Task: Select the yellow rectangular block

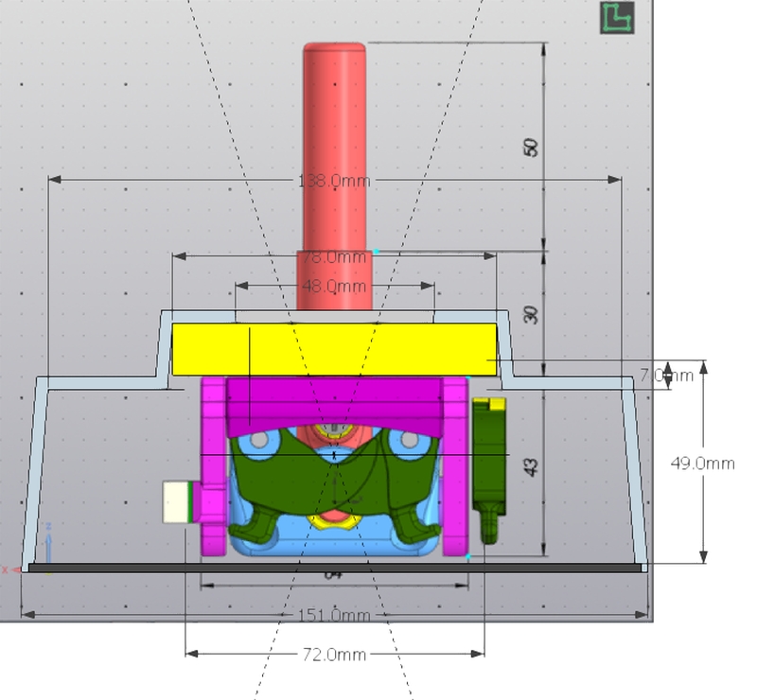Action: (x=334, y=349)
